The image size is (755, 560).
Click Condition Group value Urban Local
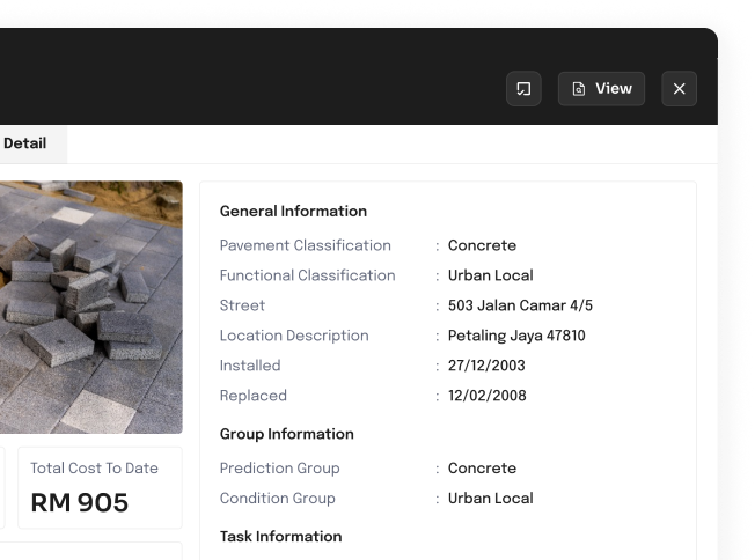pyautogui.click(x=490, y=498)
